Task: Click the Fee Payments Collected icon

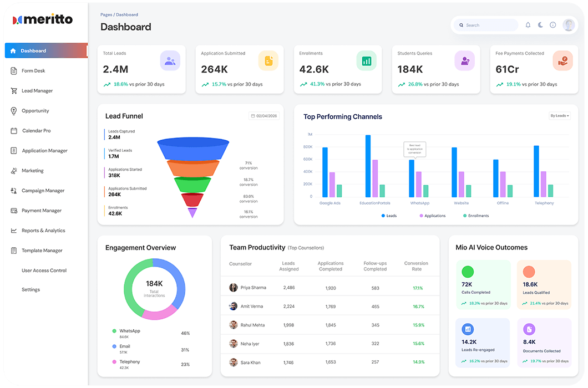Action: click(x=563, y=61)
